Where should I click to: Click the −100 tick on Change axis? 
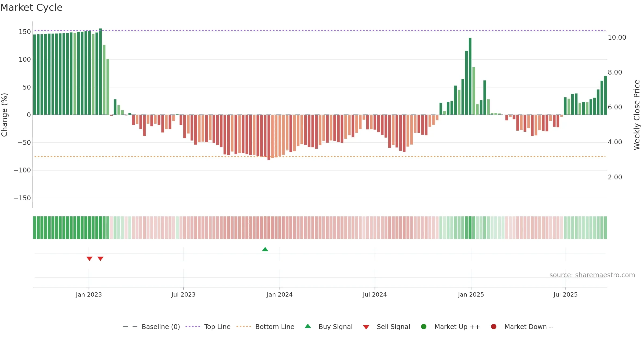[22, 170]
